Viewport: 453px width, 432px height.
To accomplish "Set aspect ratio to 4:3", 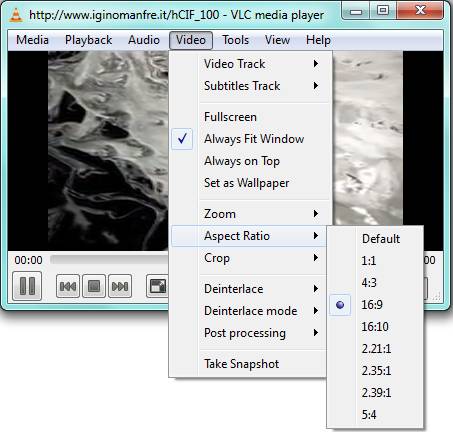I will pos(375,283).
